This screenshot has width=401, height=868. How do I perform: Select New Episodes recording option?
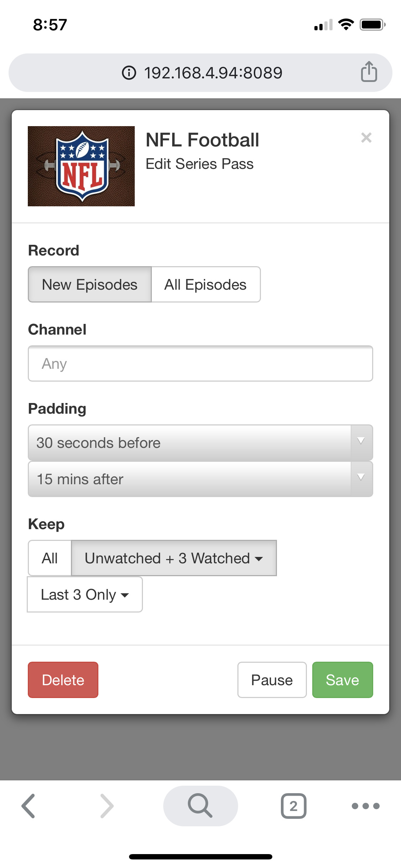click(x=90, y=285)
